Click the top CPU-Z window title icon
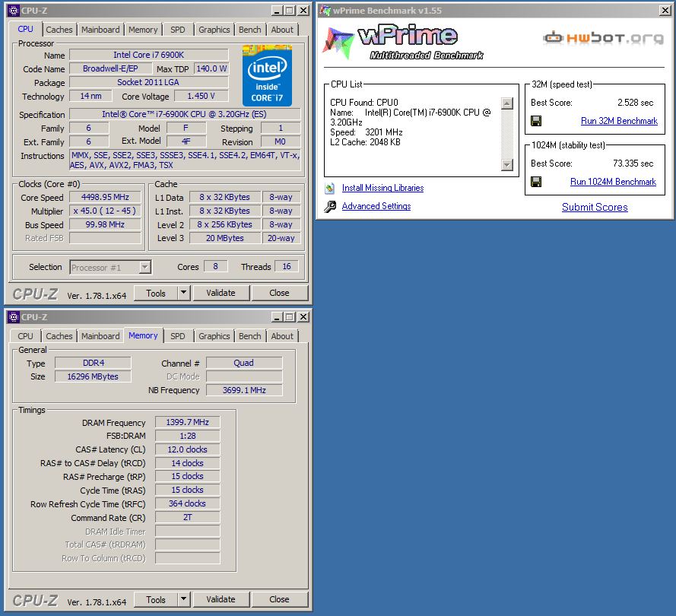 pyautogui.click(x=14, y=11)
